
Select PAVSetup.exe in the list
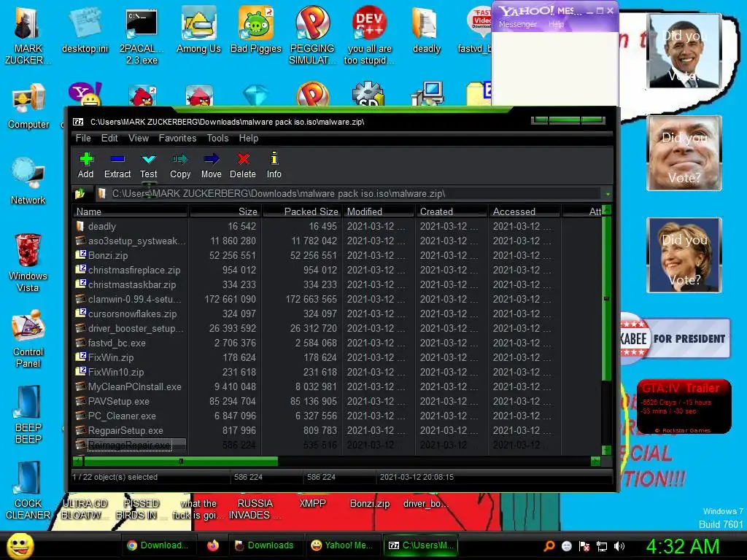[x=337, y=402]
